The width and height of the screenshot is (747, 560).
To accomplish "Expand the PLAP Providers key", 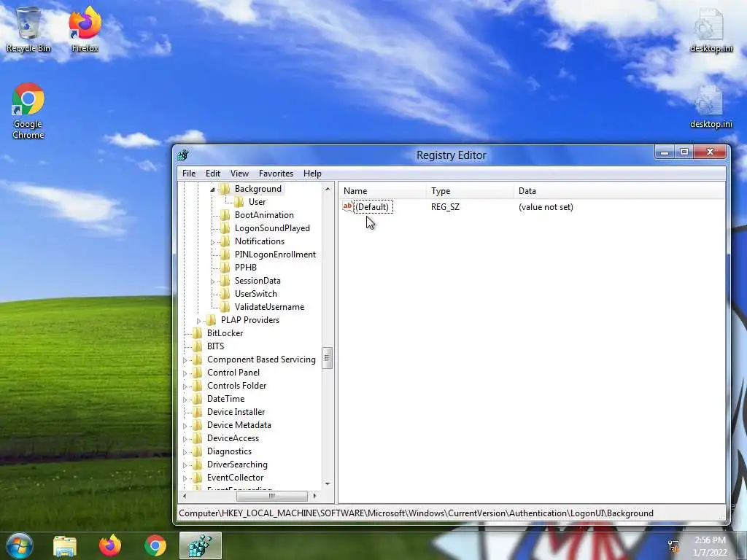I will click(x=198, y=321).
